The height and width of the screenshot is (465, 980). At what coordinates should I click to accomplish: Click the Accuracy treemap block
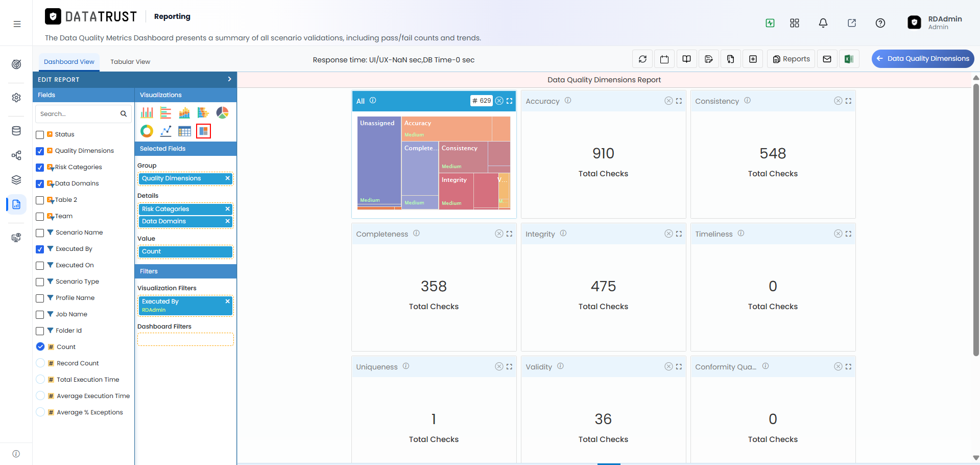pos(447,129)
